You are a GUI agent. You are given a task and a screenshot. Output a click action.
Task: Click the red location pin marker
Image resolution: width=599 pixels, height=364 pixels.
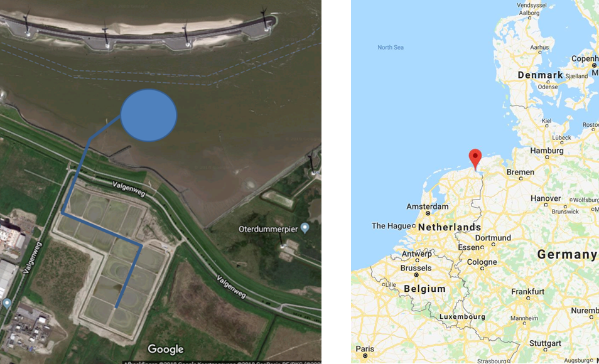click(x=475, y=159)
